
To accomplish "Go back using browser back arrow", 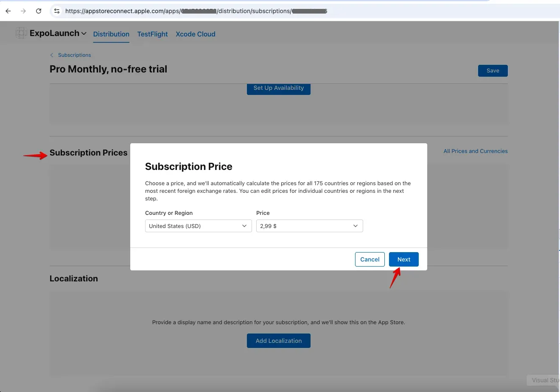I will click(8, 11).
